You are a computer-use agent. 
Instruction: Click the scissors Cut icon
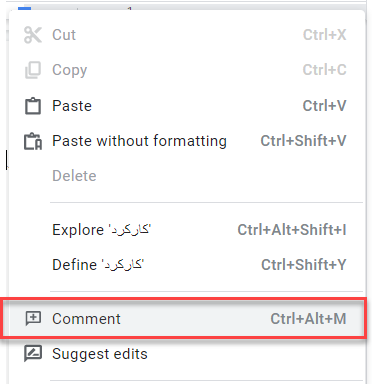pos(33,35)
